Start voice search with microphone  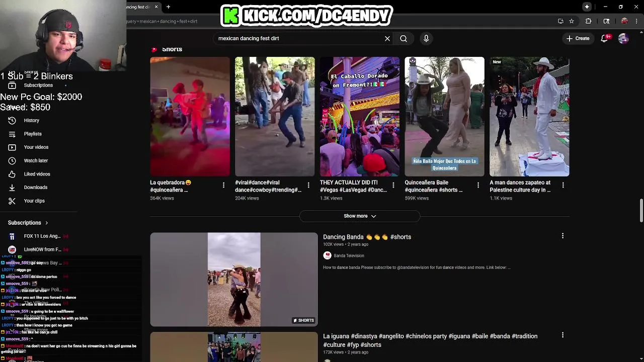[x=426, y=38]
